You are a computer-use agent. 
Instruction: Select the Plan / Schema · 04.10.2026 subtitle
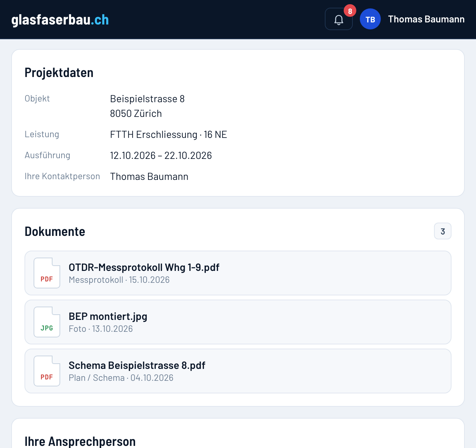tap(121, 378)
